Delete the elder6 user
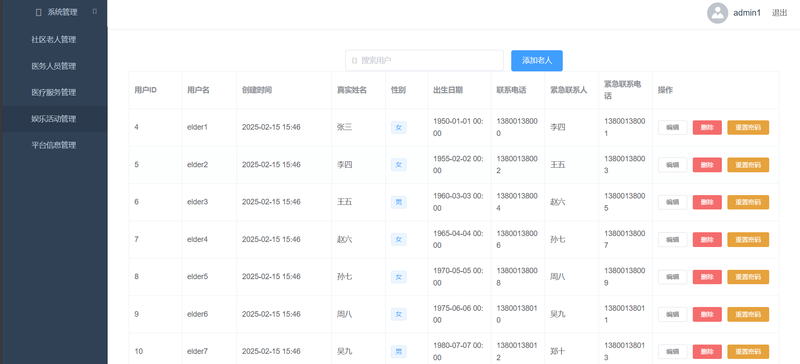 coord(707,314)
